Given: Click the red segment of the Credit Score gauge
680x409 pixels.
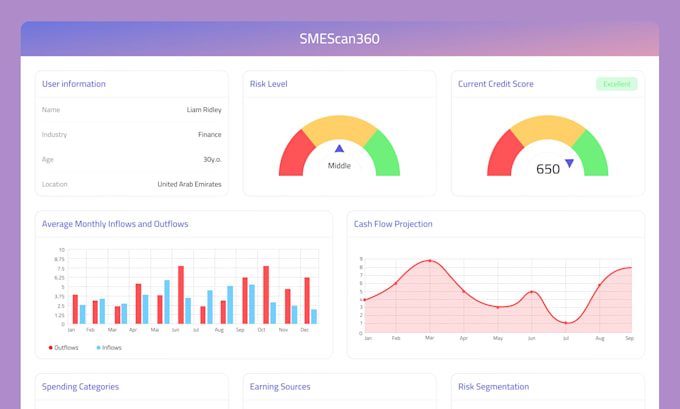Looking at the screenshot, I should (502, 156).
